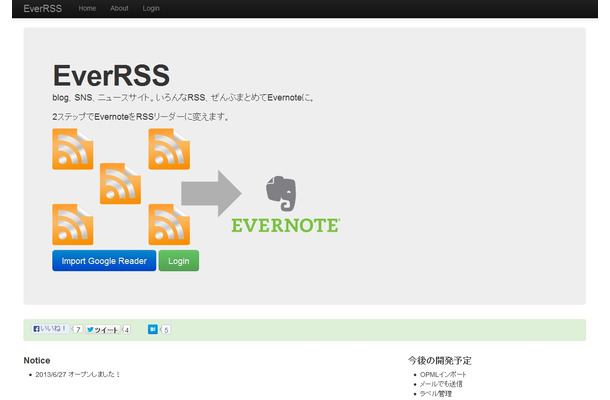The height and width of the screenshot is (400, 610).
Task: Click the blue Hatena bookmark icon
Action: coord(152,330)
